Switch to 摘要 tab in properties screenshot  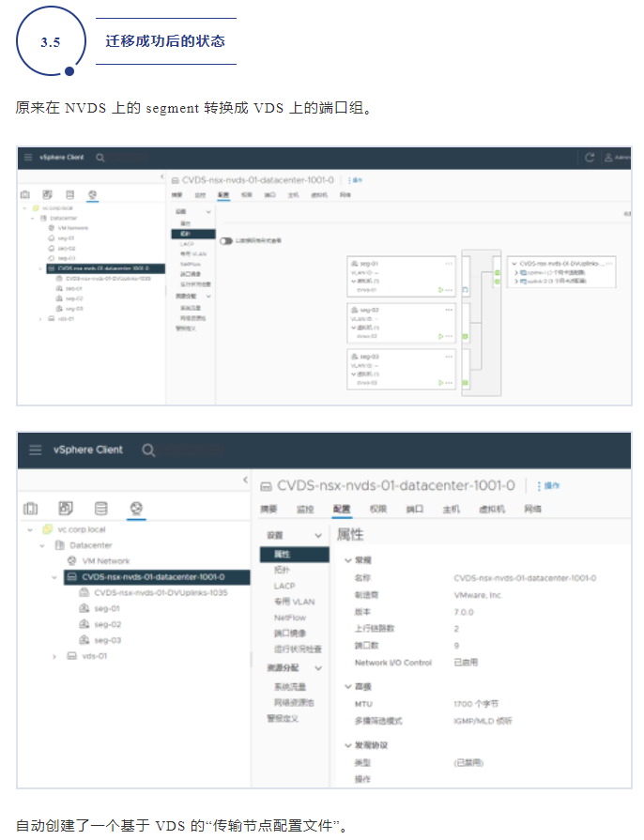tap(268, 509)
